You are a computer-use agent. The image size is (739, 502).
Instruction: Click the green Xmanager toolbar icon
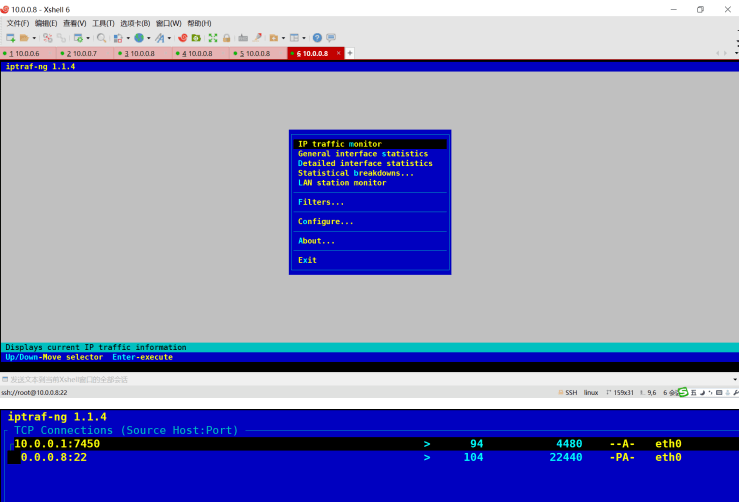[196, 38]
